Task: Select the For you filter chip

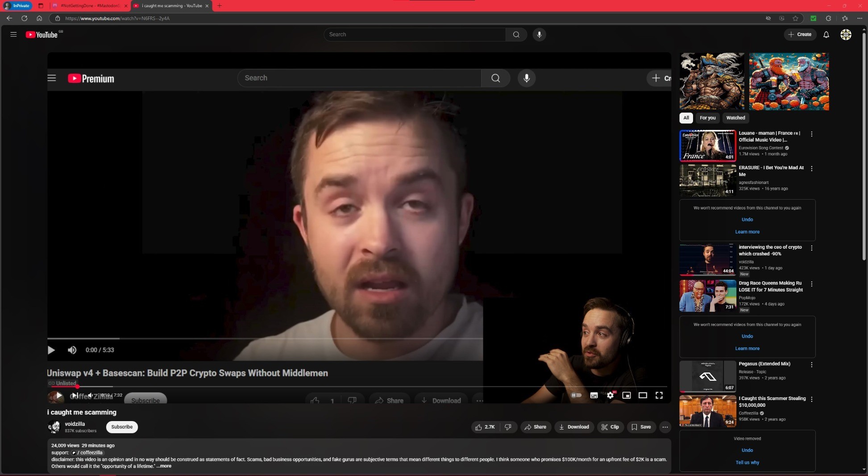Action: (x=707, y=118)
